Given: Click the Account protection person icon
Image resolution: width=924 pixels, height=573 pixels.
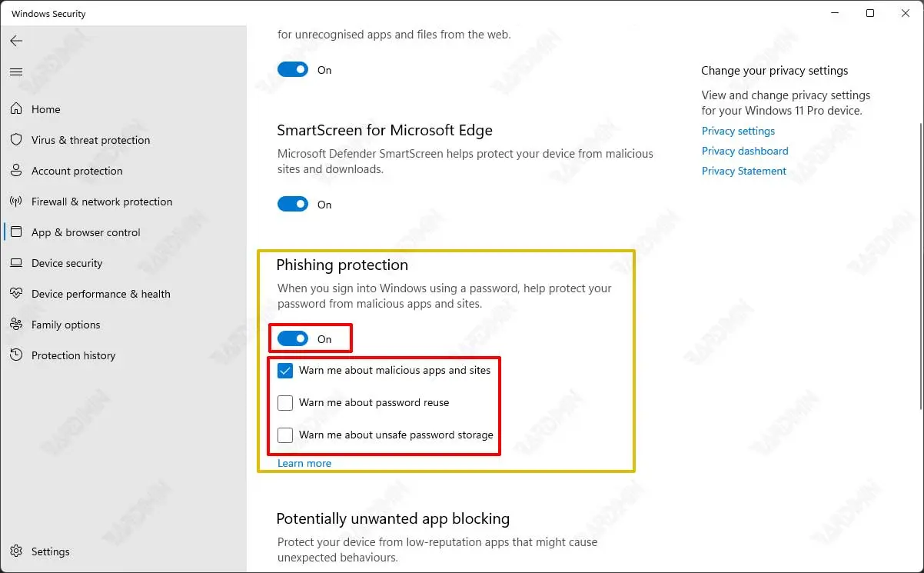Looking at the screenshot, I should (16, 171).
